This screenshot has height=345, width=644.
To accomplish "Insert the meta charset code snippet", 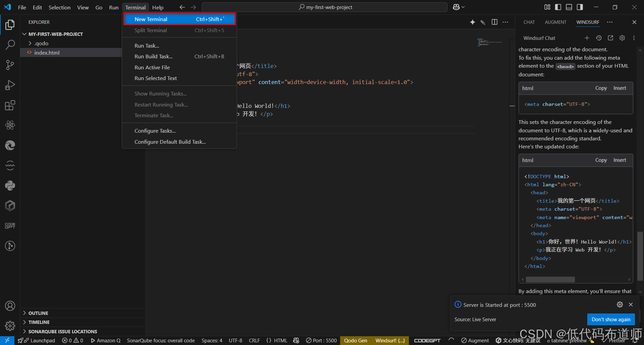I will click(x=620, y=88).
